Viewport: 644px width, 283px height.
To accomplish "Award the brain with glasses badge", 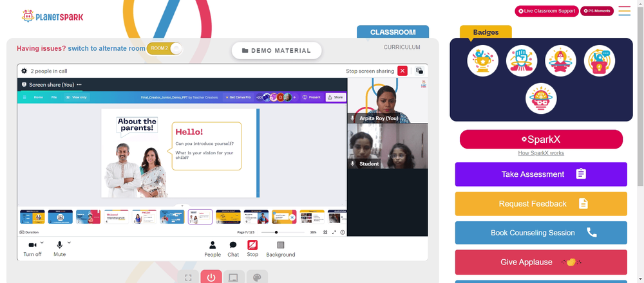I will click(541, 98).
